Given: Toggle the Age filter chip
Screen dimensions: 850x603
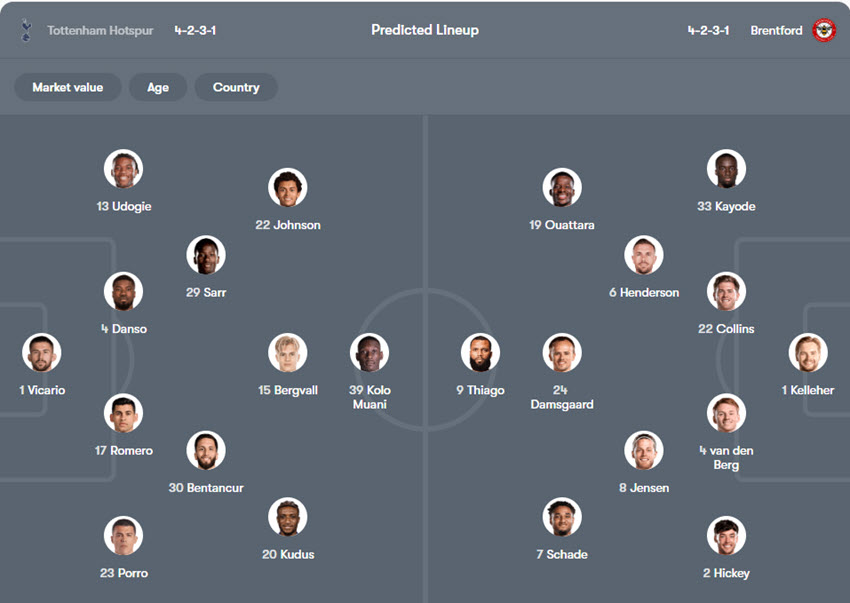Looking at the screenshot, I should (158, 87).
